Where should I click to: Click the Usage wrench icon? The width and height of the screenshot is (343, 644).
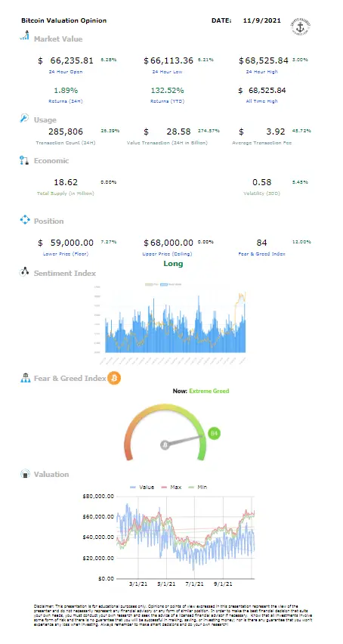[x=24, y=118]
